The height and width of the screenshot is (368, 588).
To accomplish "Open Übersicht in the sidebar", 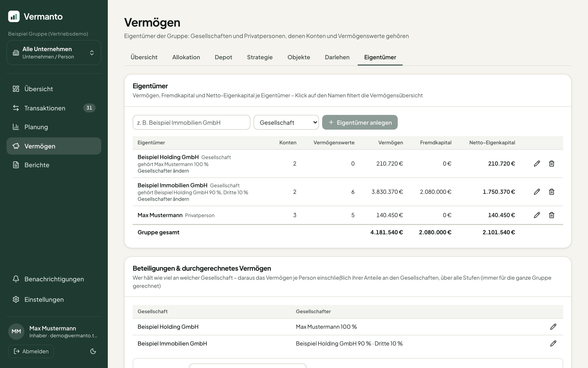I will pos(54,89).
